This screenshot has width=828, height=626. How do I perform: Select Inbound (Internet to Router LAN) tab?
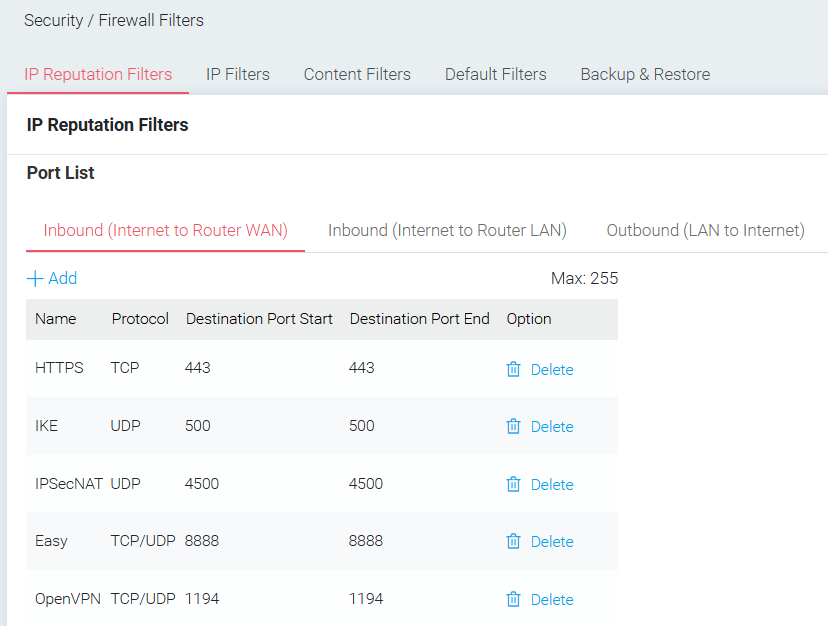click(447, 230)
